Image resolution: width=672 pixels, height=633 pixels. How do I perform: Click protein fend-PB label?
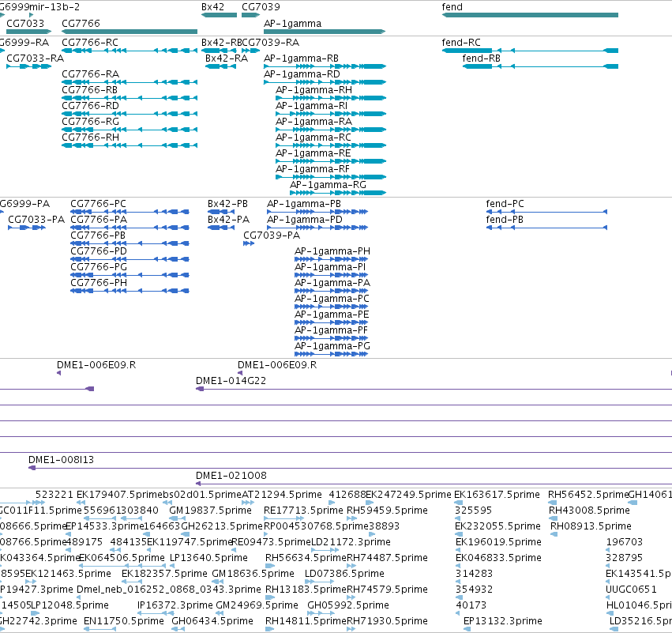505,219
